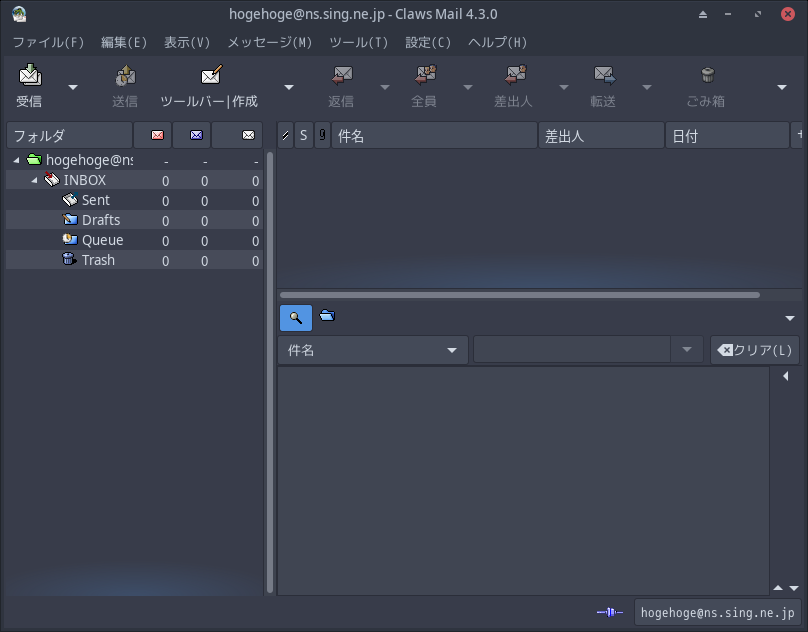Click the S status column header
The height and width of the screenshot is (632, 808).
click(x=304, y=136)
